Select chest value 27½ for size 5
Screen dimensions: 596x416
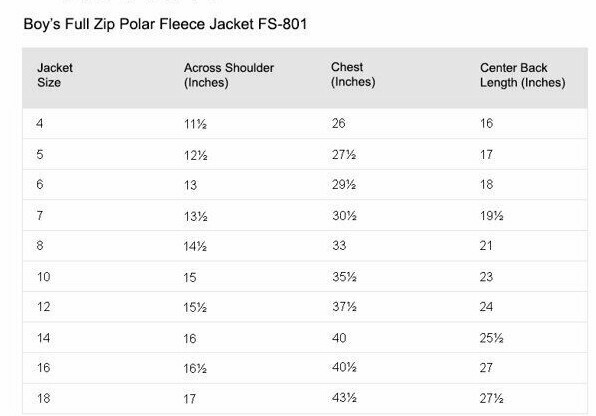point(344,154)
